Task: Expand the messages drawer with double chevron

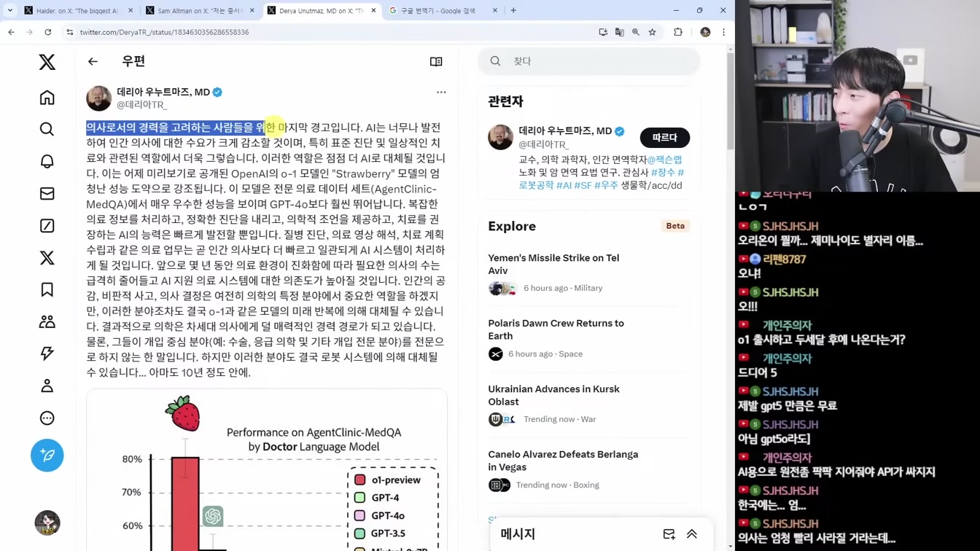Action: pyautogui.click(x=692, y=534)
